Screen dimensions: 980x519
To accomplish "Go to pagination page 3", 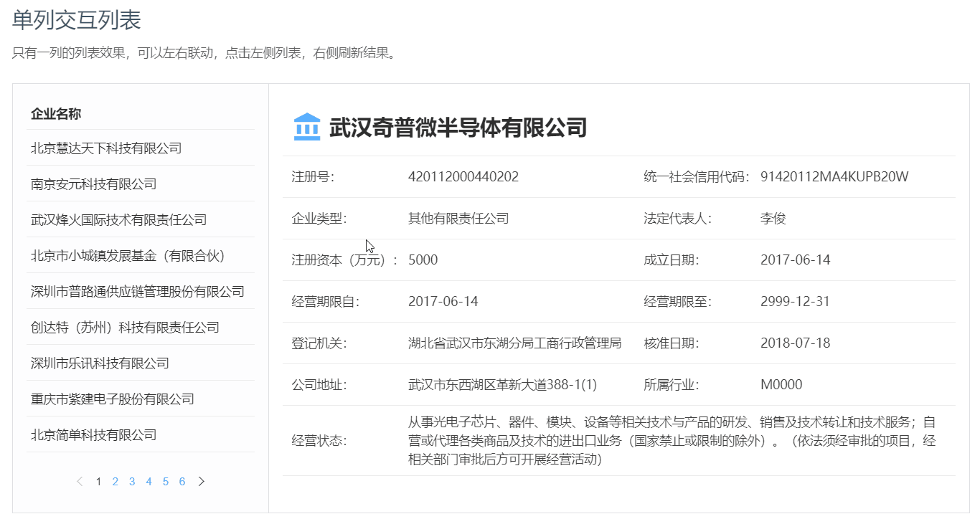I will pos(132,481).
